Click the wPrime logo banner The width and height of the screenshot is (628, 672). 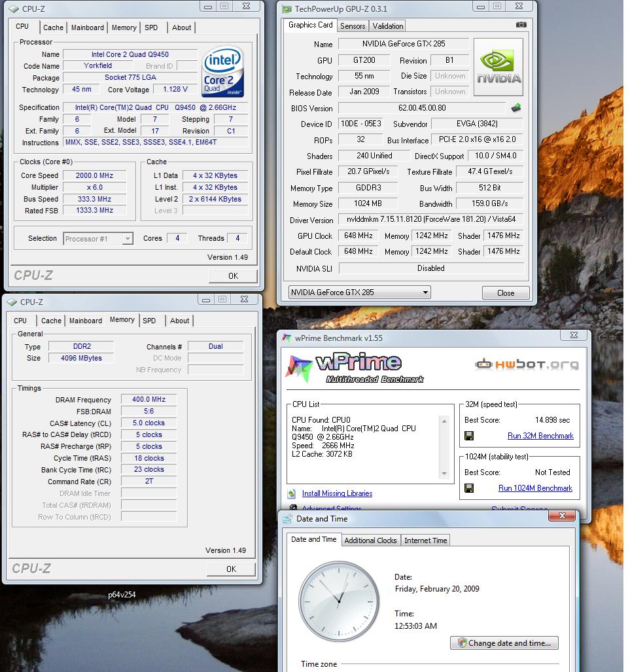coord(355,368)
